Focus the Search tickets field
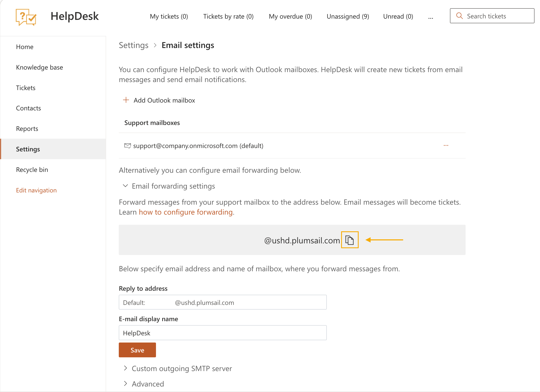This screenshot has height=392, width=540. (492, 16)
